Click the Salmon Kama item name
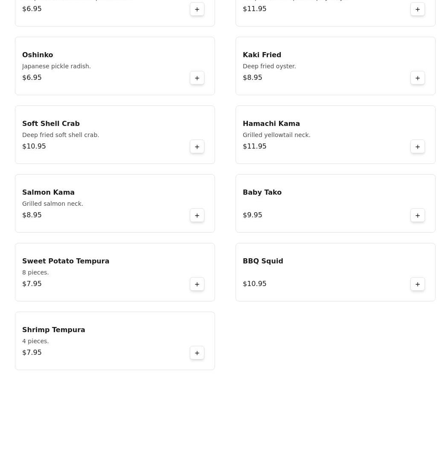The width and height of the screenshot is (448, 476). pos(48,193)
